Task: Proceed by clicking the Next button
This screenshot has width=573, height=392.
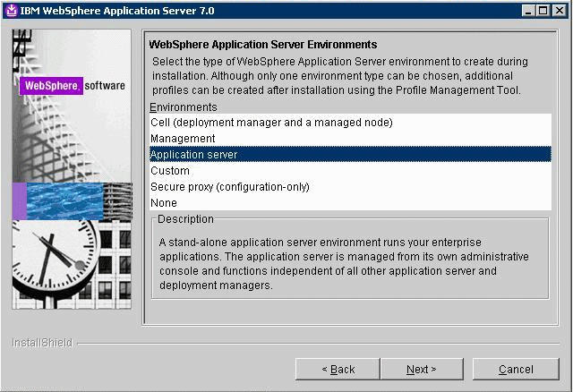Action: pos(421,369)
